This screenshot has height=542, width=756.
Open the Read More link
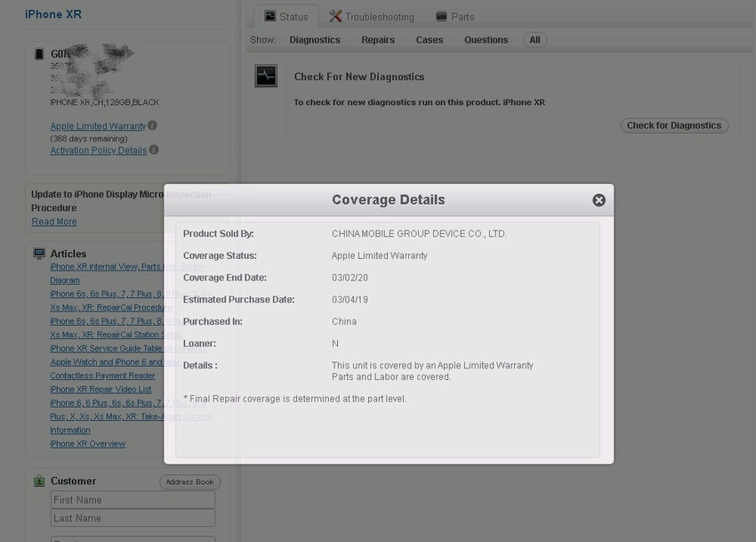point(54,222)
